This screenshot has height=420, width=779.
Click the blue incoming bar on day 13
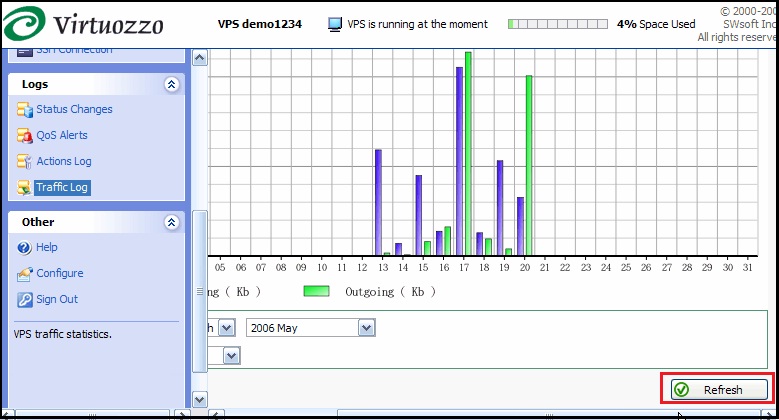(x=378, y=202)
